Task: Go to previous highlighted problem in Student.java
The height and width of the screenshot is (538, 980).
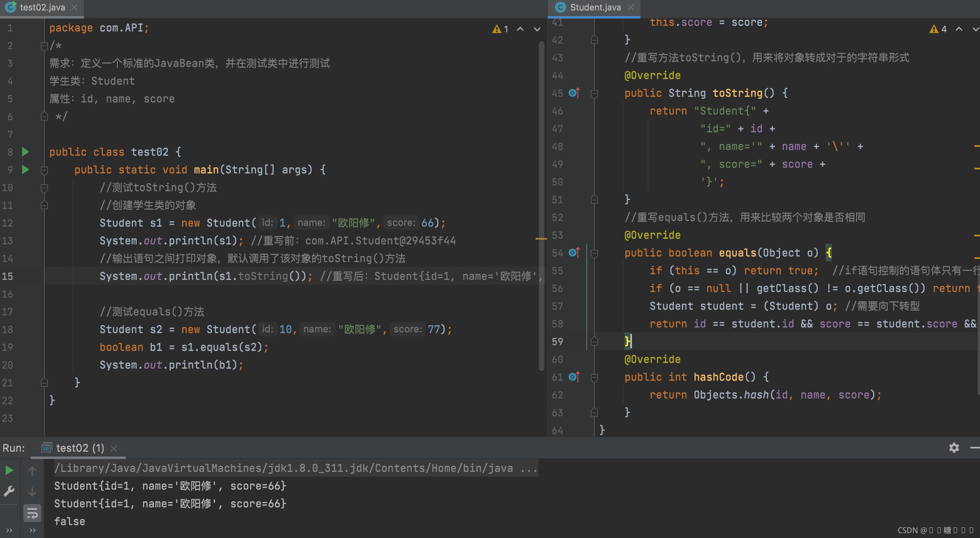Action: coord(959,29)
